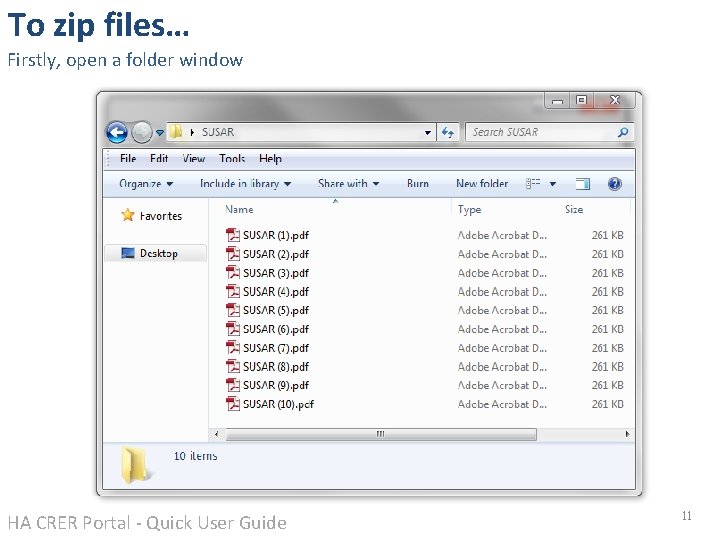Image resolution: width=720 pixels, height=540 pixels.
Task: Click the PDF icon of SUSAR (5).pdf
Action: coord(233,310)
